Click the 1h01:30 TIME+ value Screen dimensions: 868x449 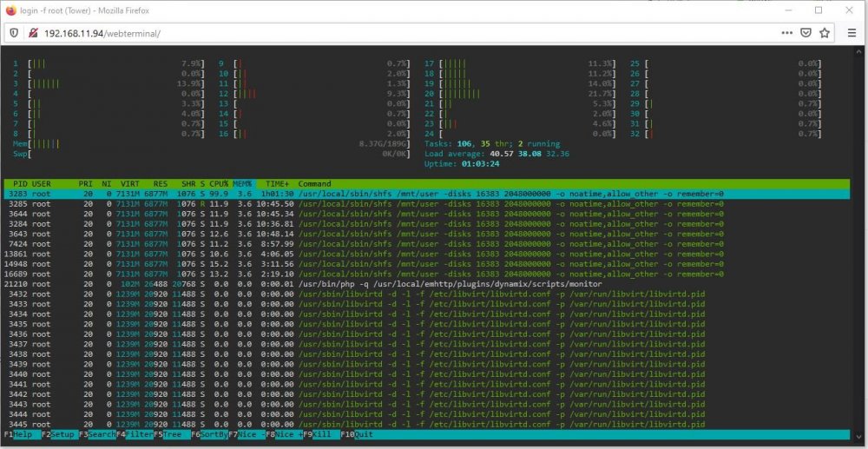(x=278, y=194)
